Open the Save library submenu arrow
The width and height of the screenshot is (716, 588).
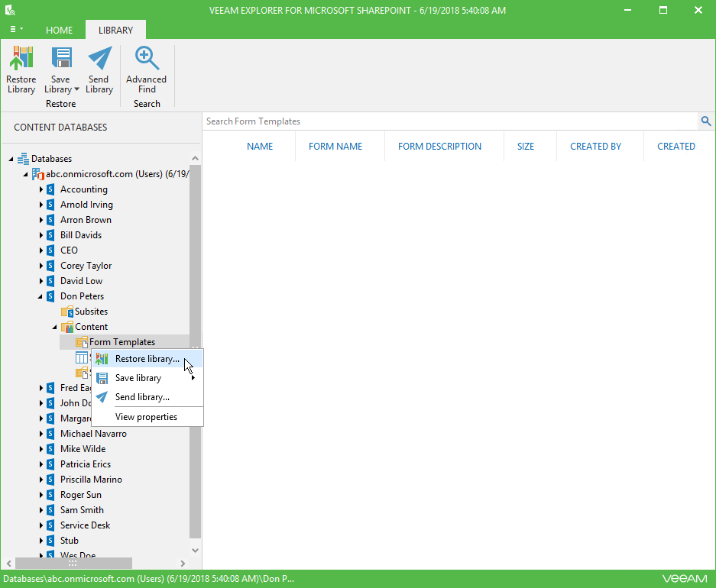[193, 378]
